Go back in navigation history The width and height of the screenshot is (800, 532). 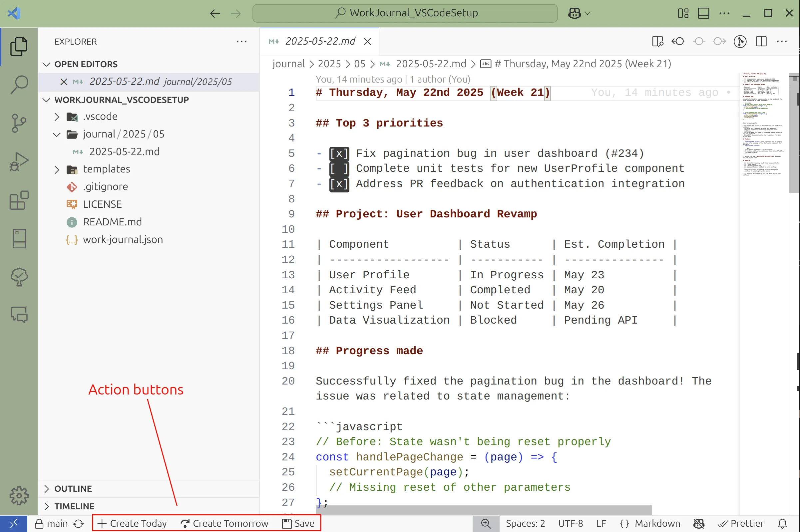click(x=215, y=13)
